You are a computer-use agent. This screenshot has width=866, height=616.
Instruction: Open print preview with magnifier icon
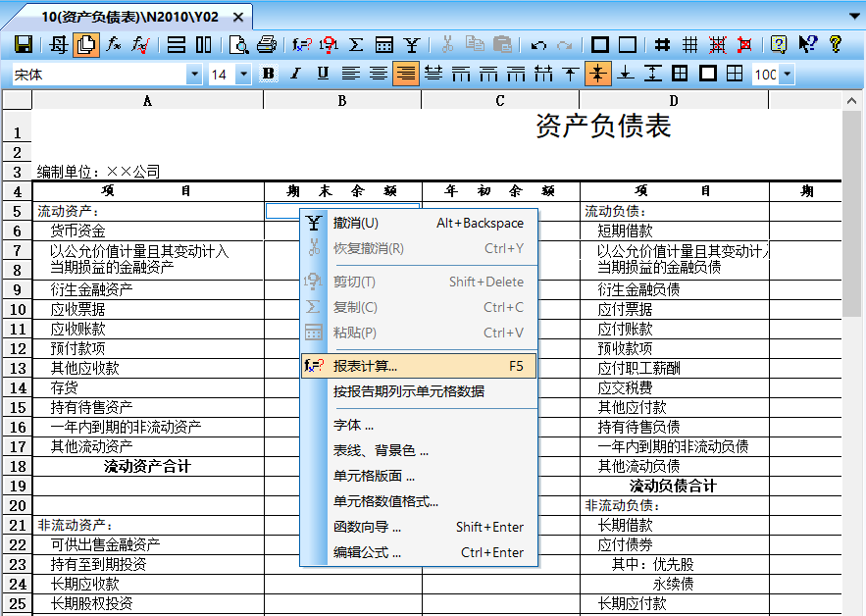[237, 44]
